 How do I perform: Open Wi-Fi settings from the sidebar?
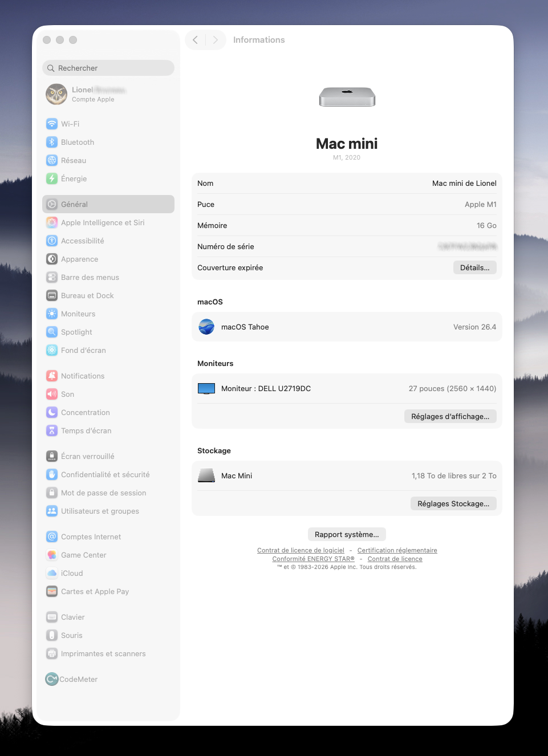pyautogui.click(x=70, y=124)
